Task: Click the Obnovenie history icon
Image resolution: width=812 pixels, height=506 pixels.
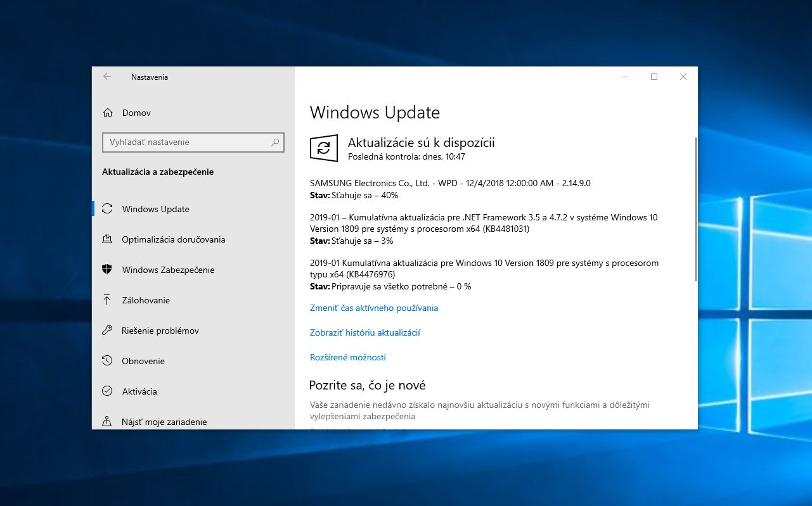Action: tap(107, 361)
